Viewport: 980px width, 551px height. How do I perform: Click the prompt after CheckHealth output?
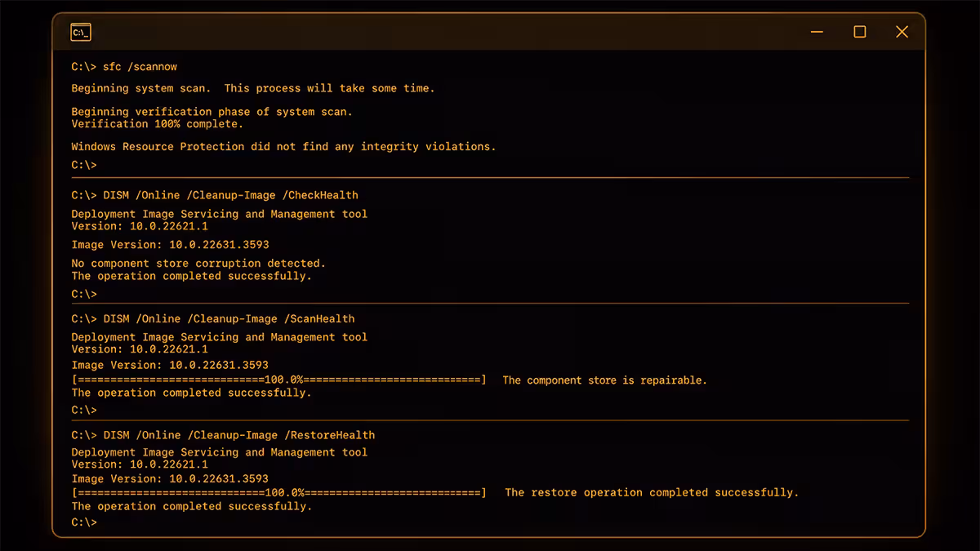coord(84,295)
